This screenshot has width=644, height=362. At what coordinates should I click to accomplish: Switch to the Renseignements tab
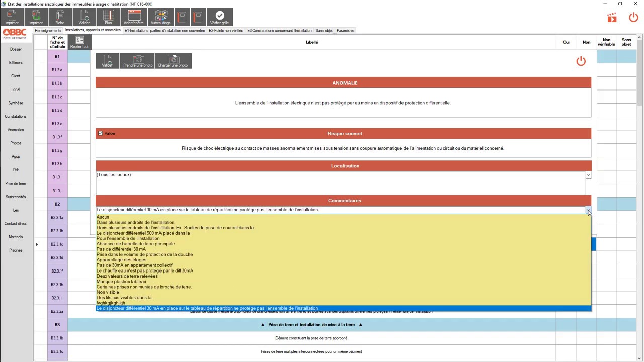click(x=48, y=30)
